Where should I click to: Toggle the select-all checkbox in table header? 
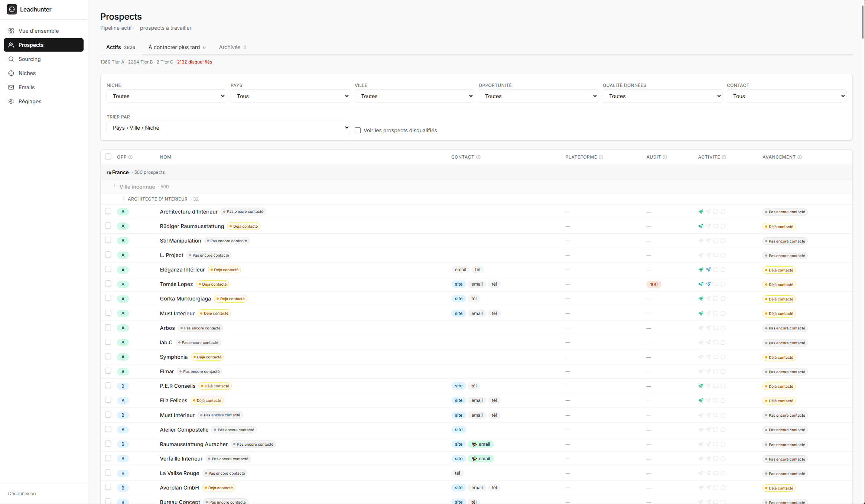[x=108, y=156]
